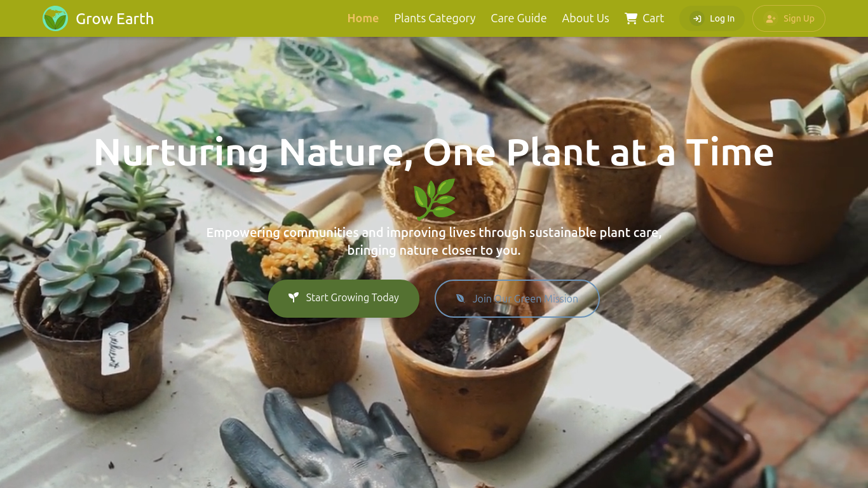Click Start Growing Today button

(x=344, y=298)
